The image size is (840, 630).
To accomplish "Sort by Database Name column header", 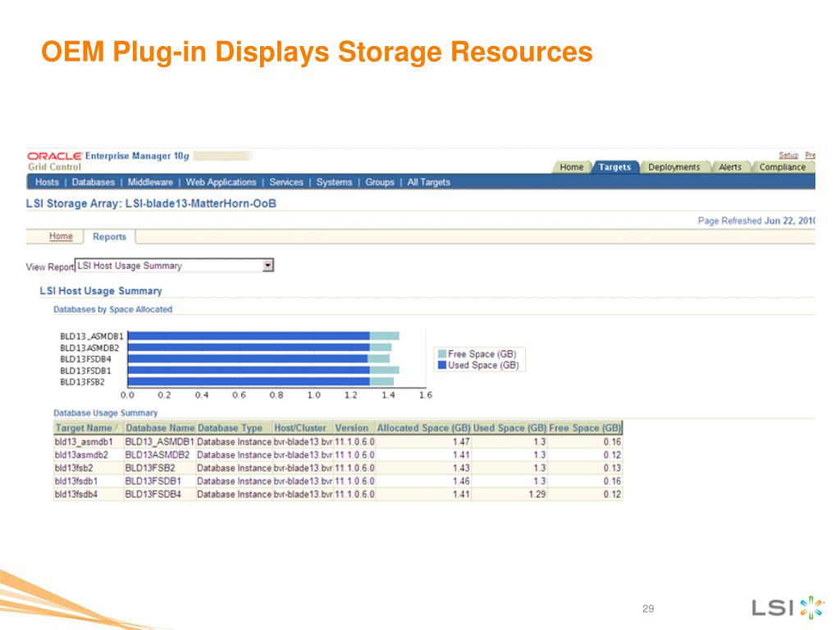I will pos(160,427).
